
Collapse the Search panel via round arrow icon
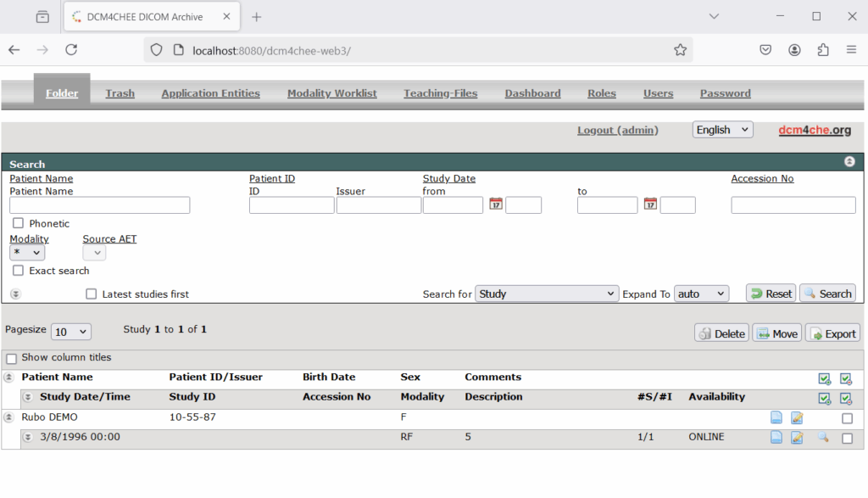point(849,162)
